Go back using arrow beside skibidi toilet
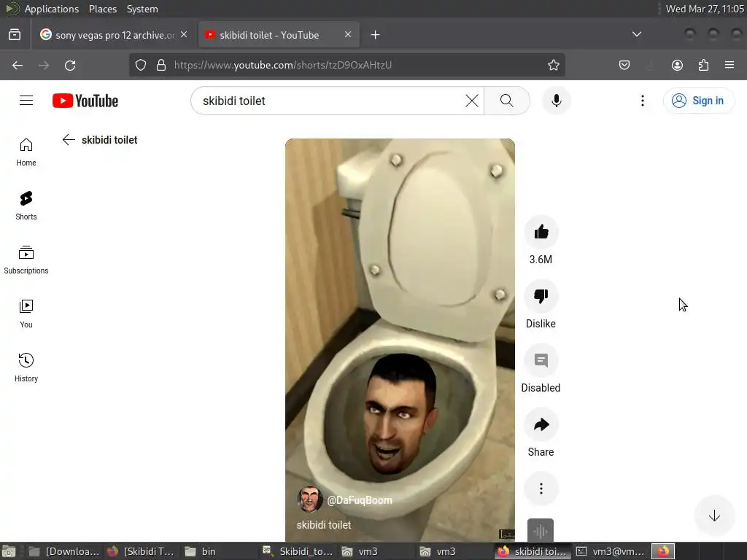Viewport: 747px width, 560px height. (69, 139)
